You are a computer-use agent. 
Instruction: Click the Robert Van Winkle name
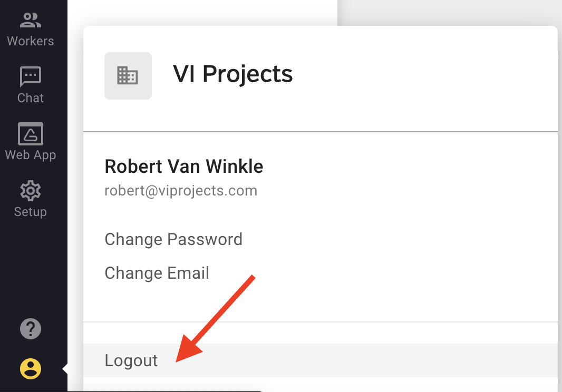coord(184,166)
